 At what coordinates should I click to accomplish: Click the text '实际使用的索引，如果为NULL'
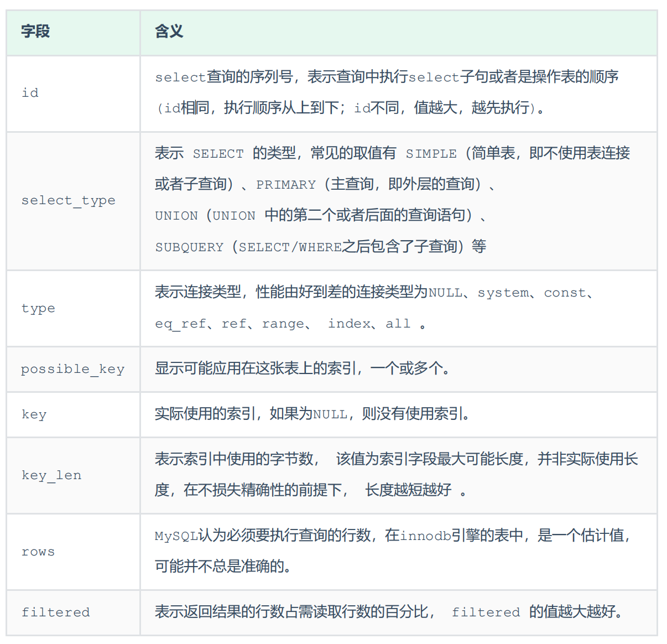(251, 414)
